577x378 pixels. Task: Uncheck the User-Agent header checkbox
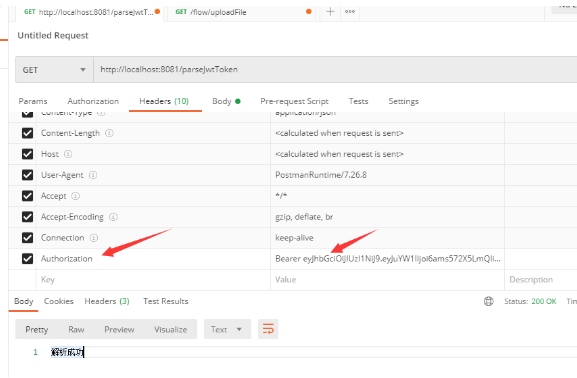pyautogui.click(x=28, y=175)
